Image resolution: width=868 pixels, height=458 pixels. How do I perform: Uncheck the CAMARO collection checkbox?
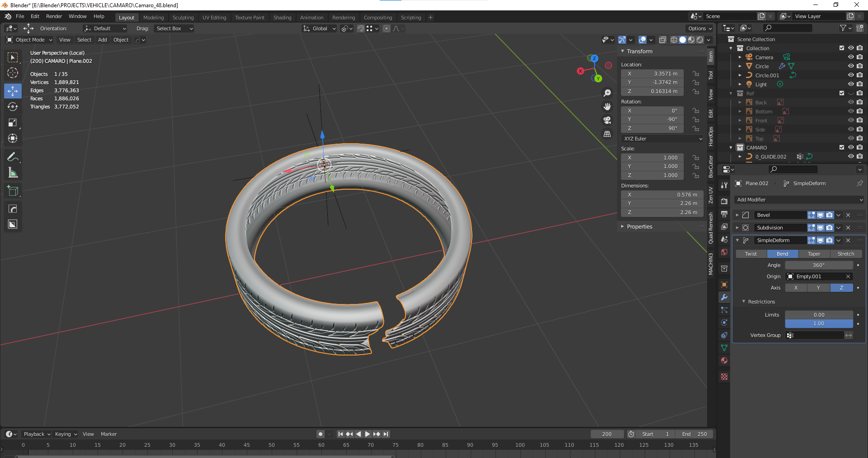842,147
